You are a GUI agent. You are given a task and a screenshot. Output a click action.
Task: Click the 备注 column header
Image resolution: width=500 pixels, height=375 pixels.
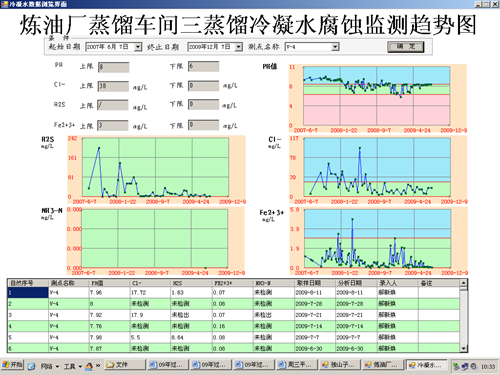[439, 283]
